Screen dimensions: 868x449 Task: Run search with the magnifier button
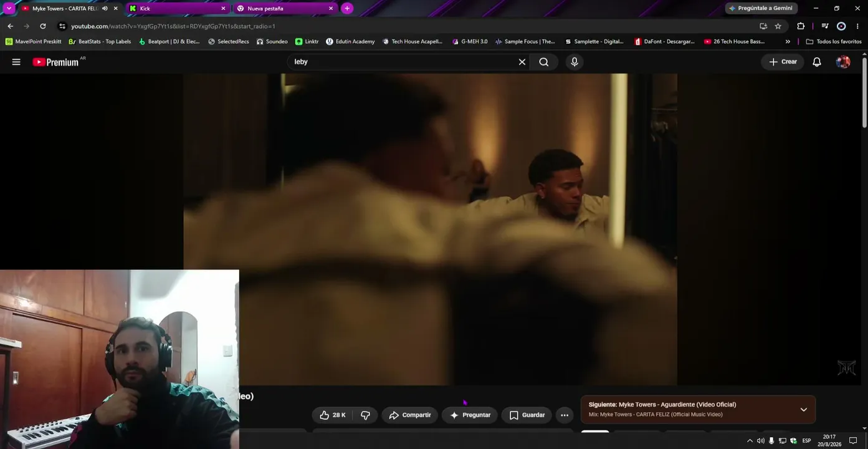tap(544, 62)
